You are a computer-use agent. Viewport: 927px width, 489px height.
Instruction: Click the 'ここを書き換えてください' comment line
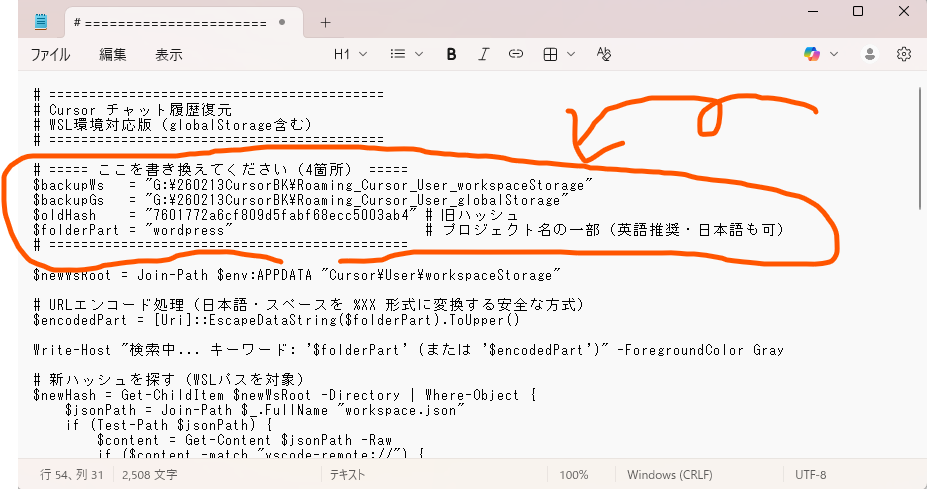(221, 170)
